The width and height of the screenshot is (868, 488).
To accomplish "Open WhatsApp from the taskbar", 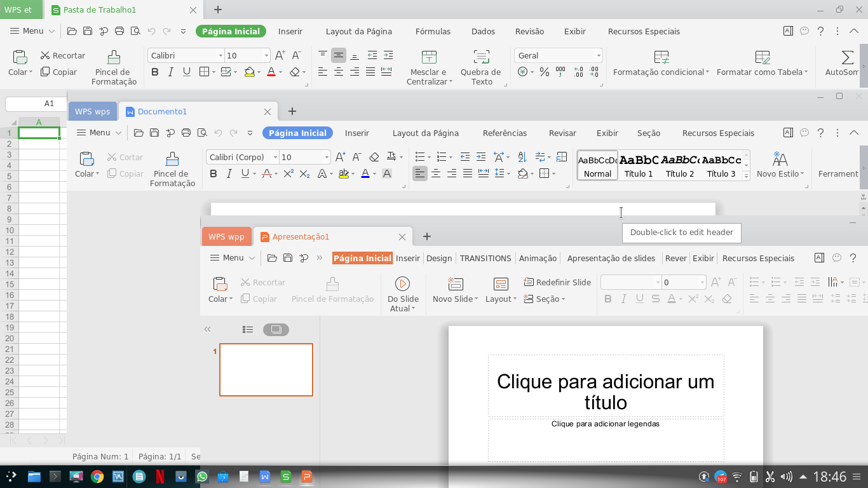I will point(202,476).
